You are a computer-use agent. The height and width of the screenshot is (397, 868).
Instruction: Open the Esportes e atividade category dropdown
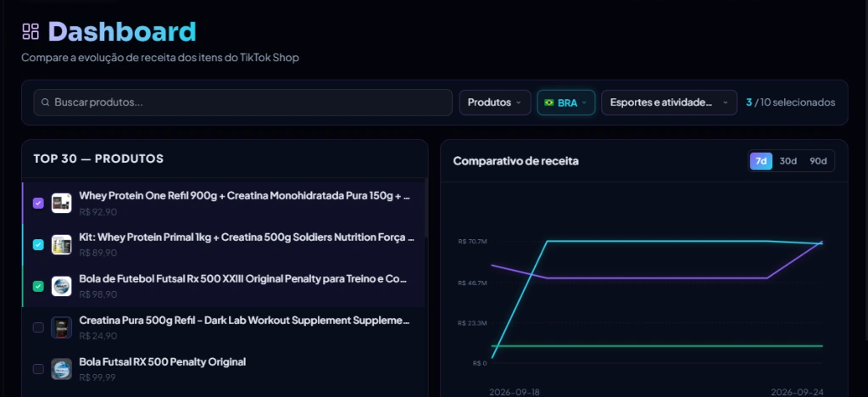[x=669, y=103]
